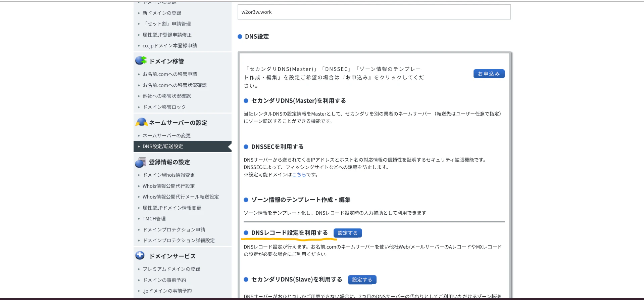Open TMCH管理 link
This screenshot has width=644, height=300.
point(154,219)
